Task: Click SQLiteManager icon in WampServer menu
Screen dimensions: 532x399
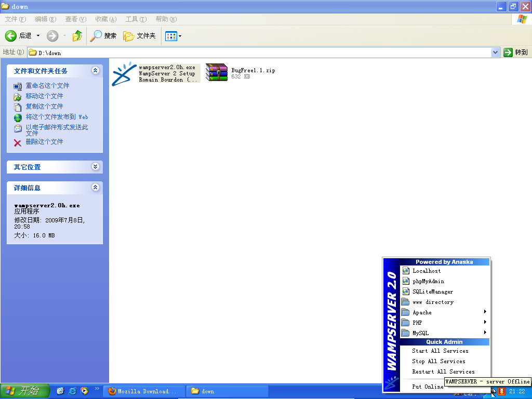Action: coord(405,291)
